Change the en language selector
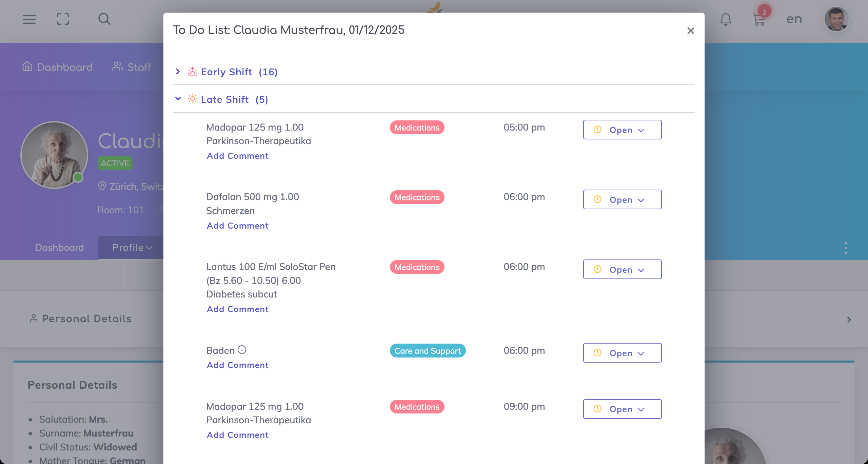868x464 pixels. [x=794, y=19]
